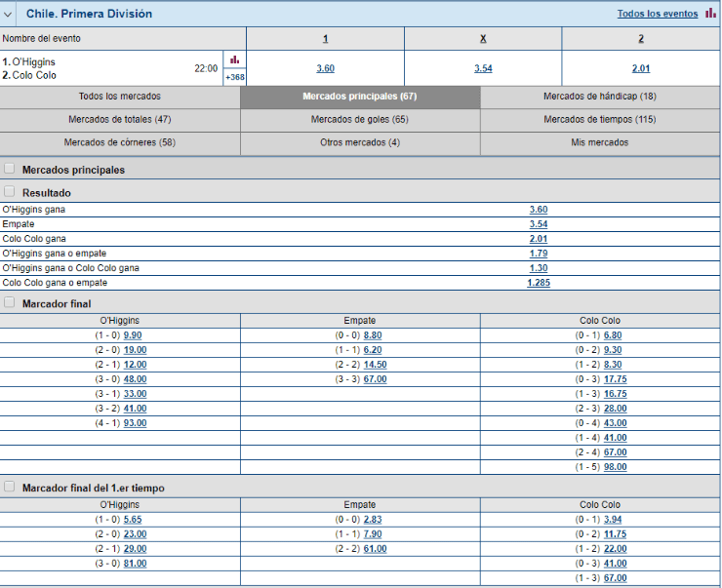Open the Todos los eventos link
The height and width of the screenshot is (588, 722).
coord(657,14)
